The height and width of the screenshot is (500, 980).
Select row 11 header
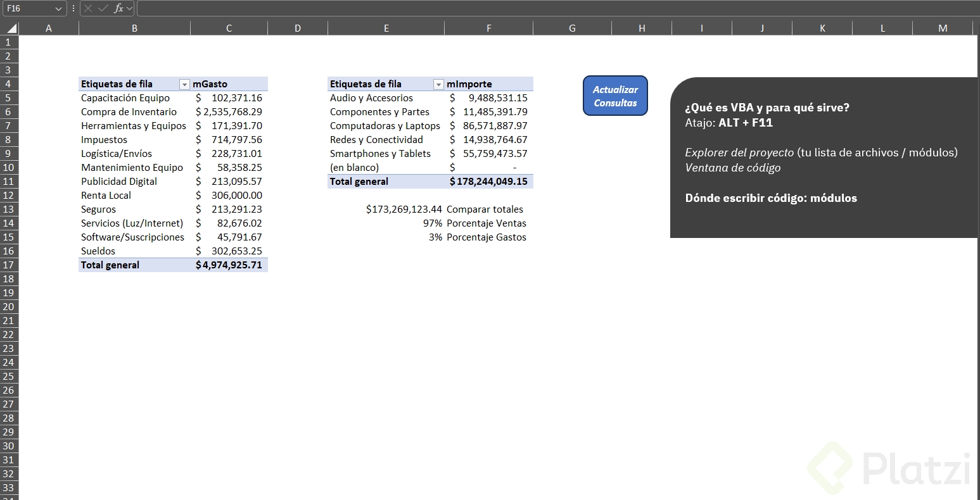(9, 182)
